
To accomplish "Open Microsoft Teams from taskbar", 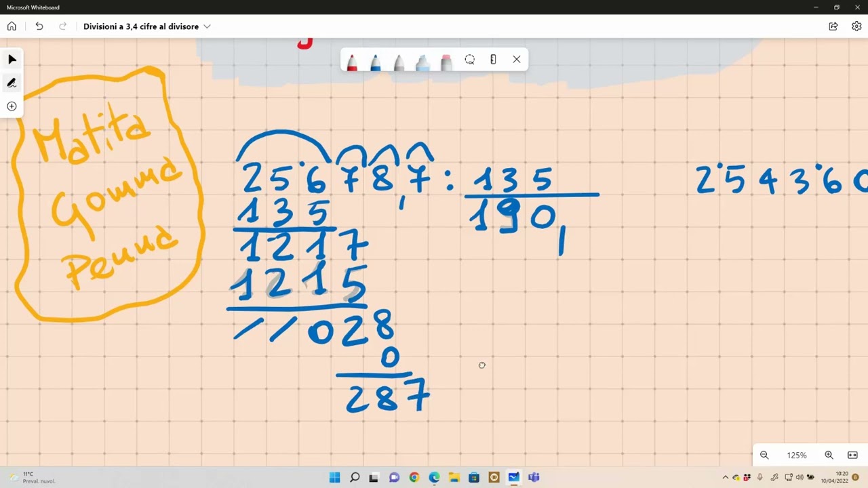I will (x=534, y=477).
